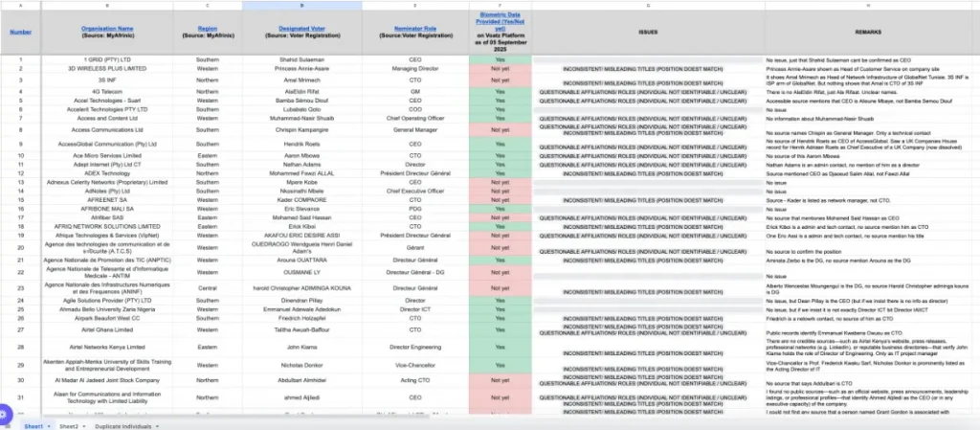The height and width of the screenshot is (430, 980).
Task: Select the Mohammed Fawzi ALLAL cell
Action: [x=301, y=173]
